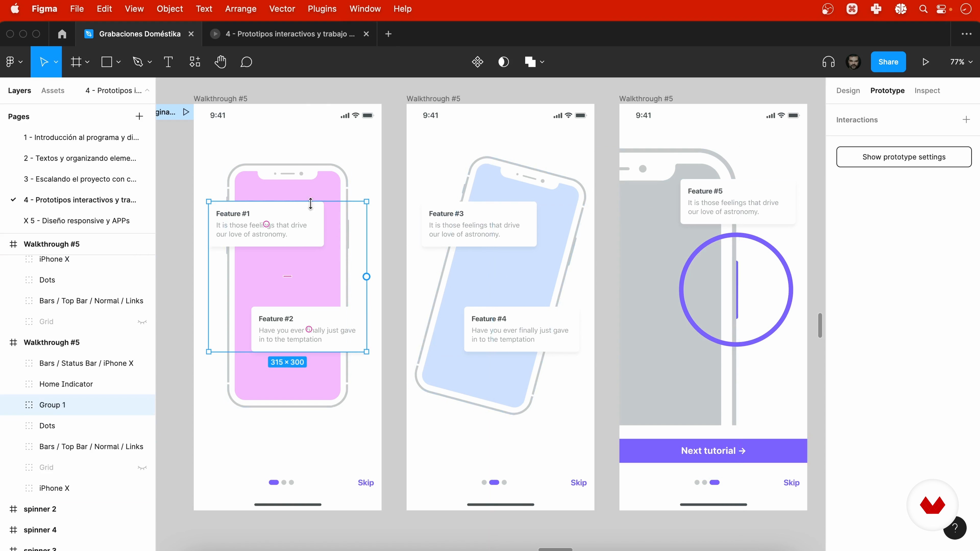980x551 pixels.
Task: Open the Apple menu
Action: pyautogui.click(x=15, y=9)
